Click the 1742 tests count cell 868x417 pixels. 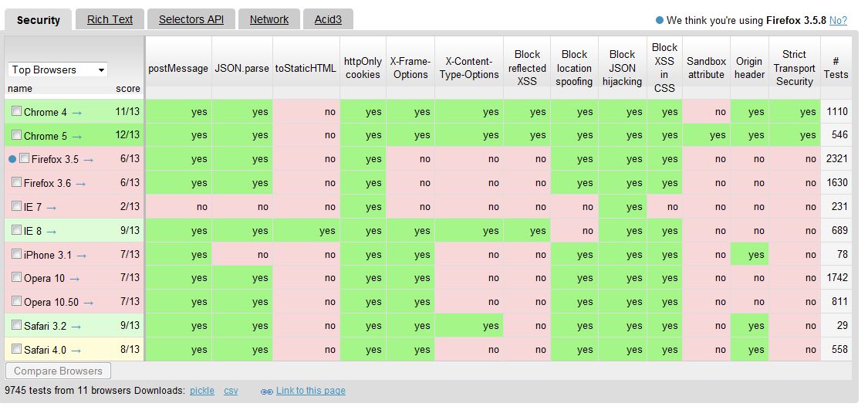tap(837, 277)
